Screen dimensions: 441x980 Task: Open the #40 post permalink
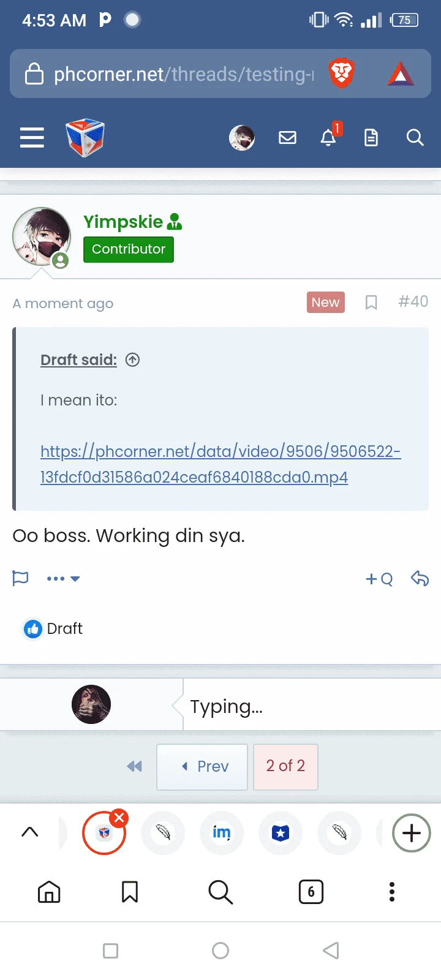(413, 301)
